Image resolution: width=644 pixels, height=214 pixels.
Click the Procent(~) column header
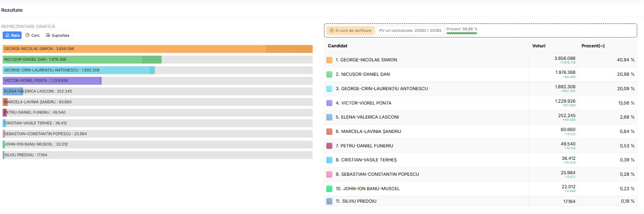593,46
